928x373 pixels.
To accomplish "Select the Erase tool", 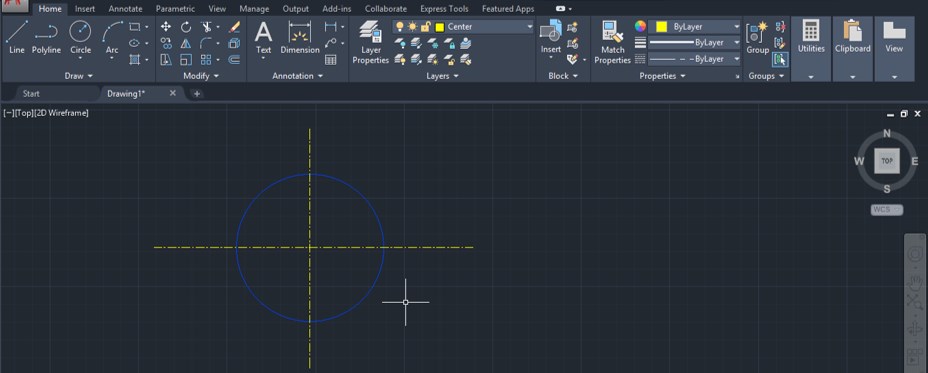I will click(x=234, y=27).
